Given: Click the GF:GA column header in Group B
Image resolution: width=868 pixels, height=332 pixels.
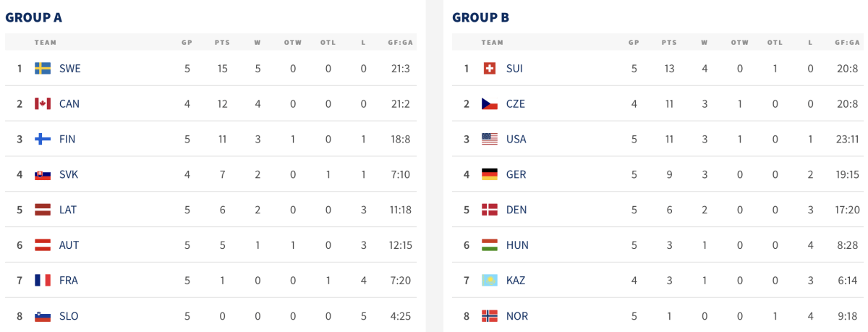Looking at the screenshot, I should 846,43.
